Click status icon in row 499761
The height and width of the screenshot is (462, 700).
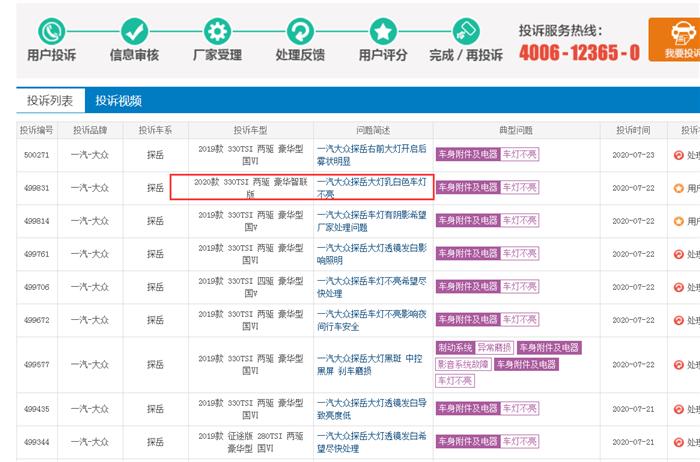[679, 254]
